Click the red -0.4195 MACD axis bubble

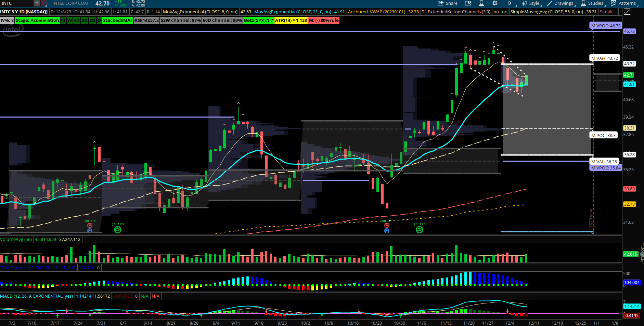(x=631, y=315)
